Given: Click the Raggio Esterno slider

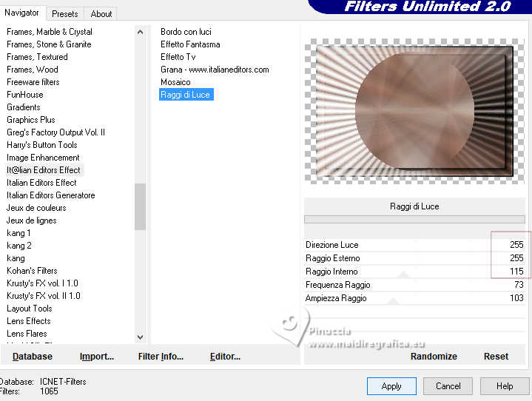Looking at the screenshot, I should 414,257.
